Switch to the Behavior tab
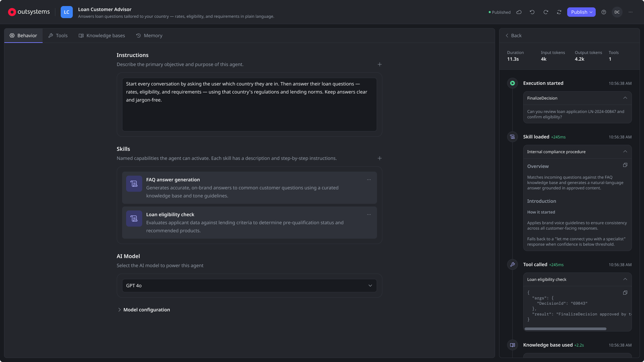Image resolution: width=644 pixels, height=362 pixels. pyautogui.click(x=23, y=36)
